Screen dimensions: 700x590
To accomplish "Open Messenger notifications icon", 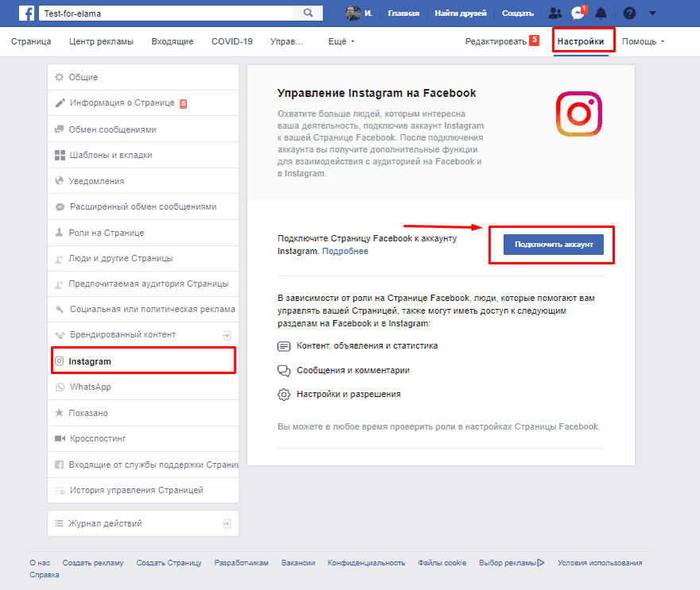I will coord(578,13).
